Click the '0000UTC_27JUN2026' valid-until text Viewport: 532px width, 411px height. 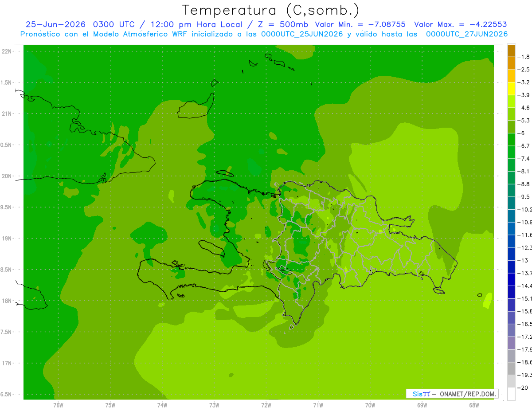[467, 34]
